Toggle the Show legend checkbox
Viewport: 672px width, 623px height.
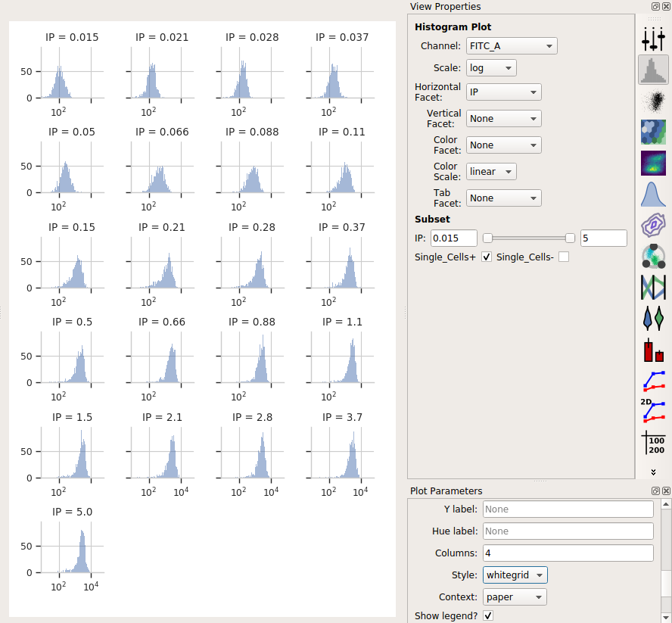(x=488, y=615)
